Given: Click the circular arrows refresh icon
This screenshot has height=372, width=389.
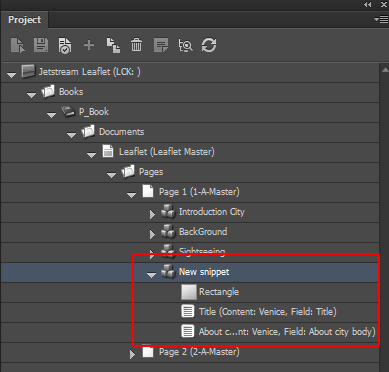Looking at the screenshot, I should pyautogui.click(x=209, y=45).
